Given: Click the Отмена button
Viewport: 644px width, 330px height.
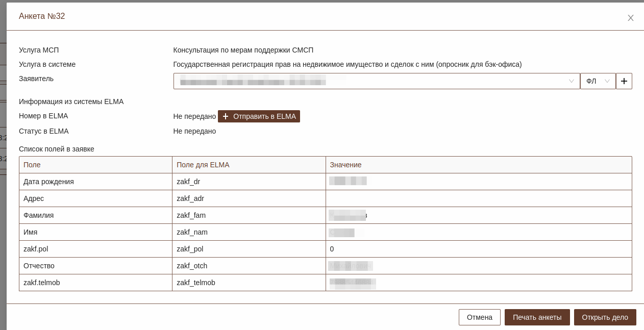Looking at the screenshot, I should click(x=479, y=317).
